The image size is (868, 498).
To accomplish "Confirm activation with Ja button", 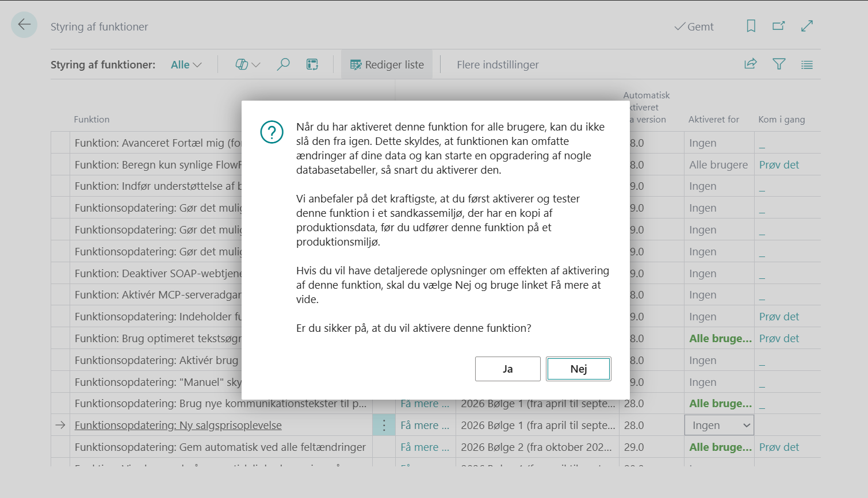I will click(x=507, y=369).
